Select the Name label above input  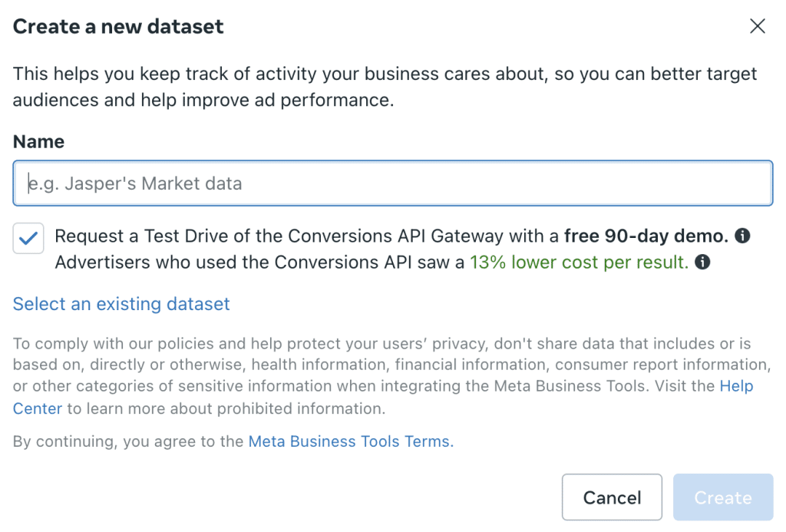38,142
